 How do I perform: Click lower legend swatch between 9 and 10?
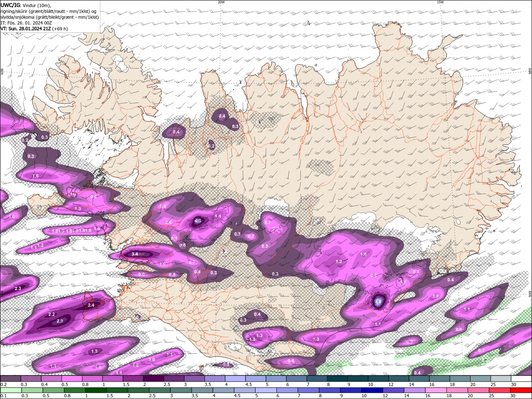(x=350, y=390)
